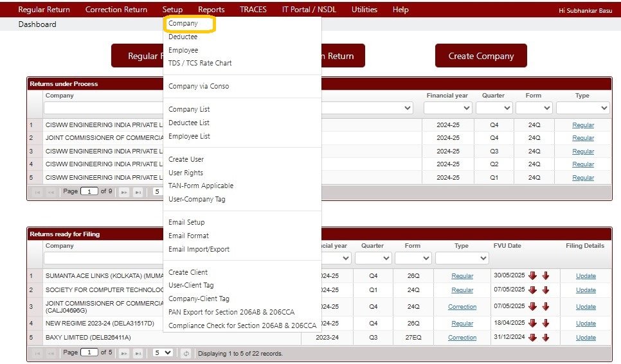The height and width of the screenshot is (364, 621).
Task: Choose TDS / TCS Rate Chart menu entry
Action: tap(200, 63)
